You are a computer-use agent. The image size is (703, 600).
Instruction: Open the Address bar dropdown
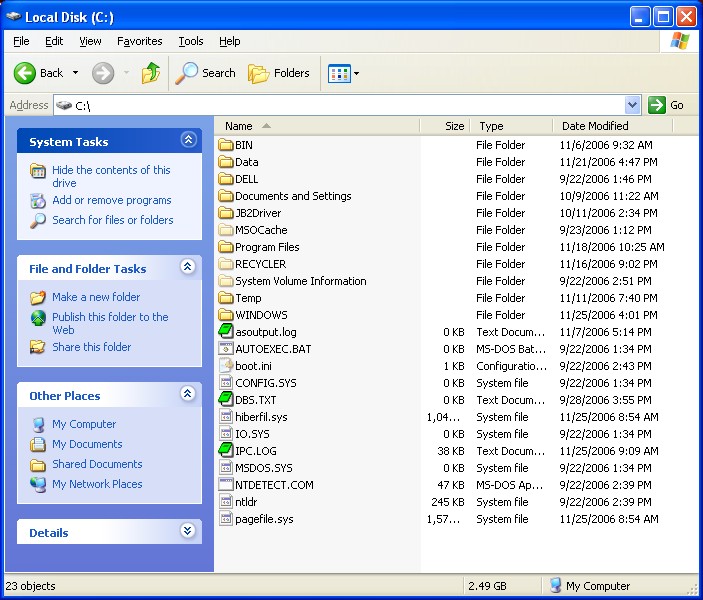click(x=632, y=105)
